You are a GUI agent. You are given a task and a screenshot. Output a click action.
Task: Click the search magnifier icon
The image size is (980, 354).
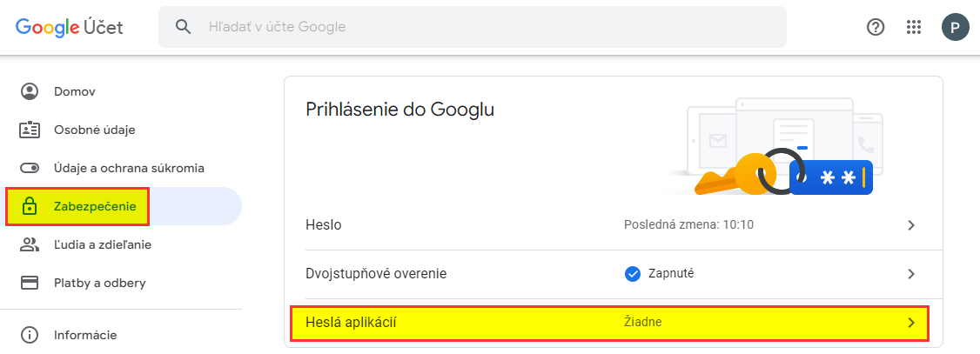pos(183,27)
